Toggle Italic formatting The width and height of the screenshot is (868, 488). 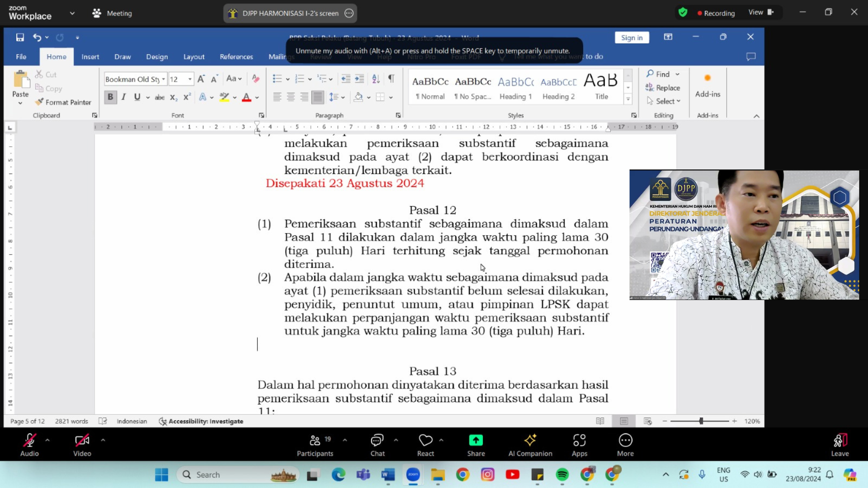coord(123,97)
